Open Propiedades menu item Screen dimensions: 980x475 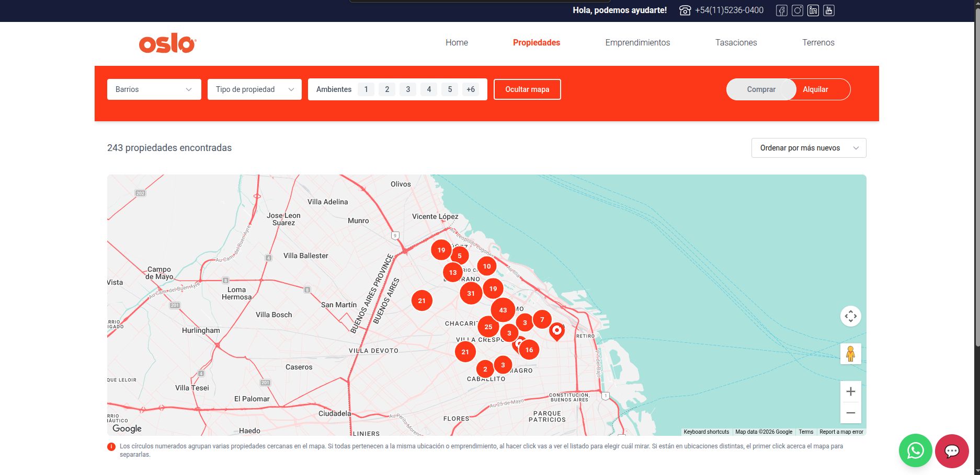point(537,43)
